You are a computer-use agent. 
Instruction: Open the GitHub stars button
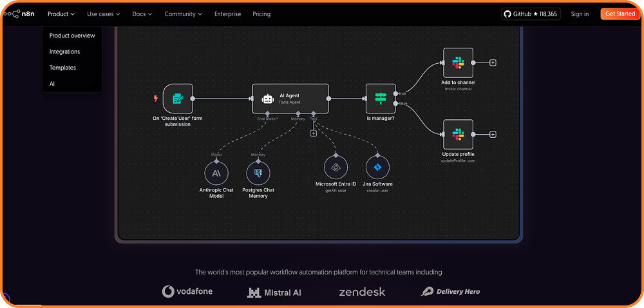pos(531,14)
